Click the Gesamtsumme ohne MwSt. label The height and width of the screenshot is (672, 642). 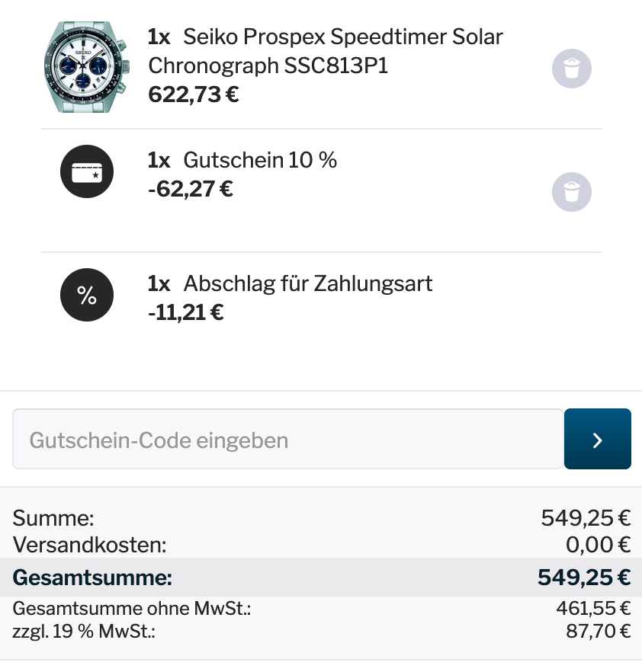click(132, 608)
